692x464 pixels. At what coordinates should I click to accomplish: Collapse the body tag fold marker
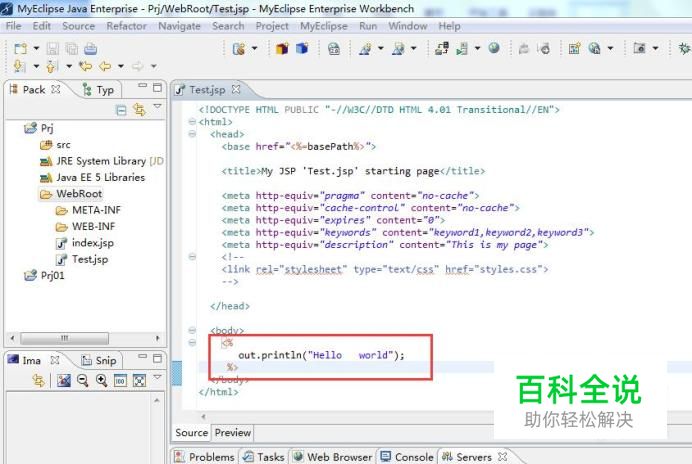coord(192,330)
